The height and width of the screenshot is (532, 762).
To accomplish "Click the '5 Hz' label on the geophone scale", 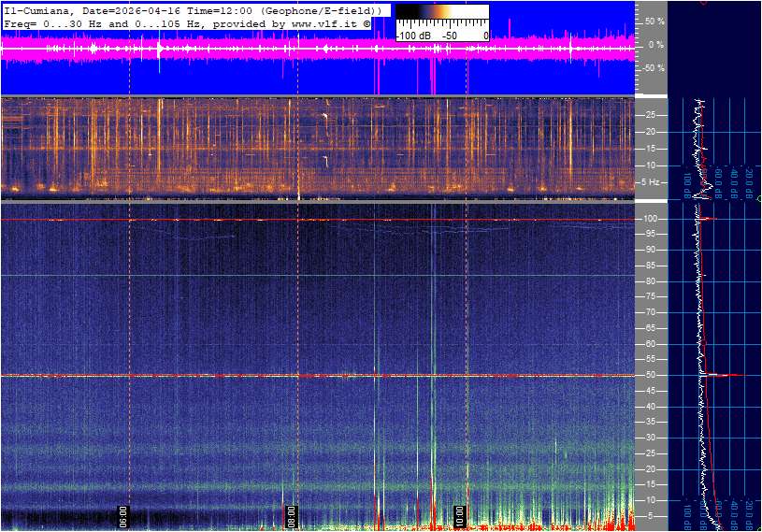I will (650, 182).
